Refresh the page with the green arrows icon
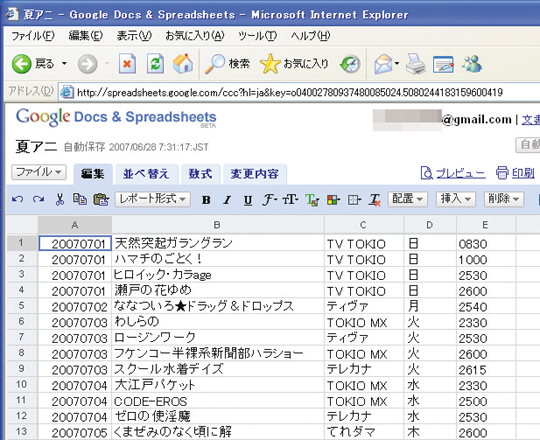 [155, 64]
